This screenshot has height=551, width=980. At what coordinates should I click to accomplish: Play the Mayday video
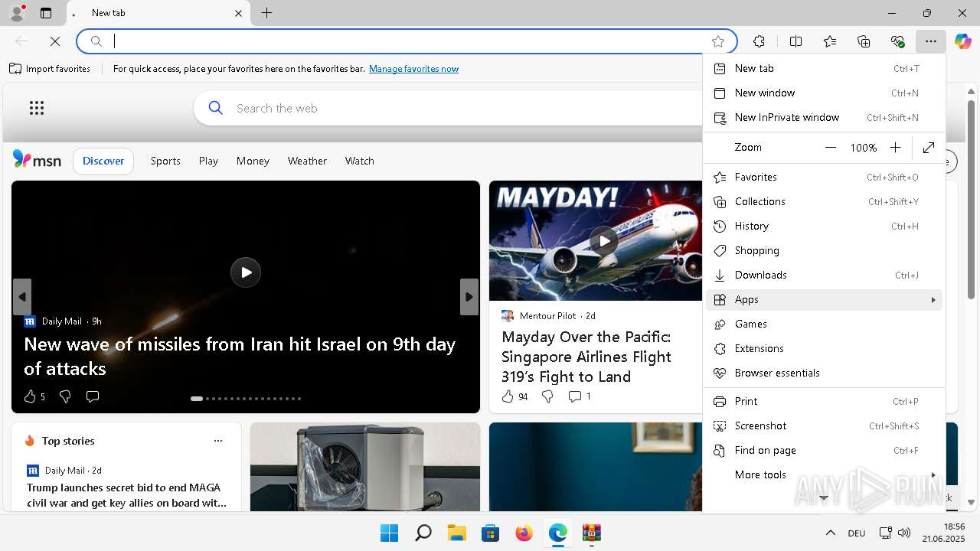(604, 241)
